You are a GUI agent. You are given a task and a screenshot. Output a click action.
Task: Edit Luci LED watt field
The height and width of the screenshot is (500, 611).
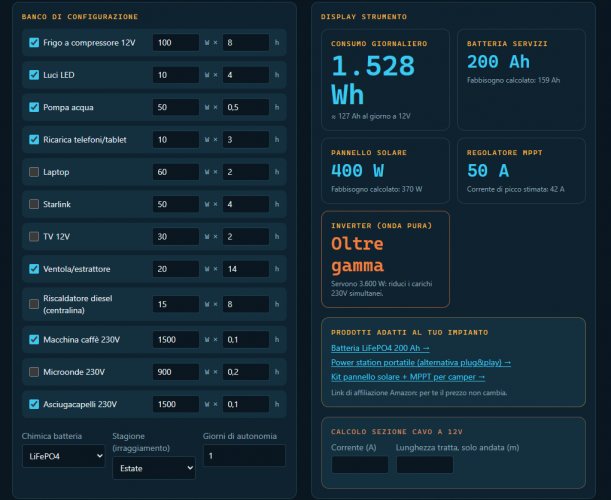pos(176,75)
